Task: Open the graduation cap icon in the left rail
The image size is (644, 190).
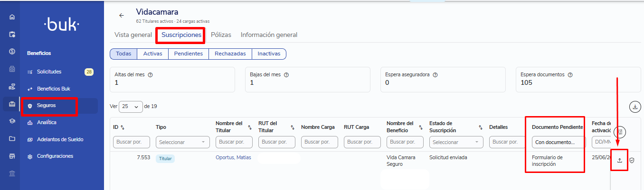Action: tap(12, 121)
